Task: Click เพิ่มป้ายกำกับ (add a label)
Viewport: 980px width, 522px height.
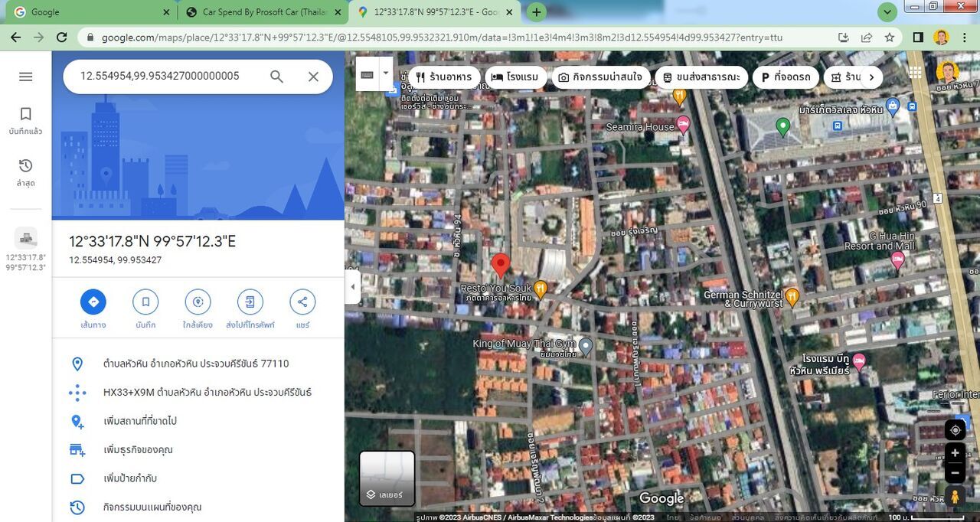Action: (x=198, y=478)
